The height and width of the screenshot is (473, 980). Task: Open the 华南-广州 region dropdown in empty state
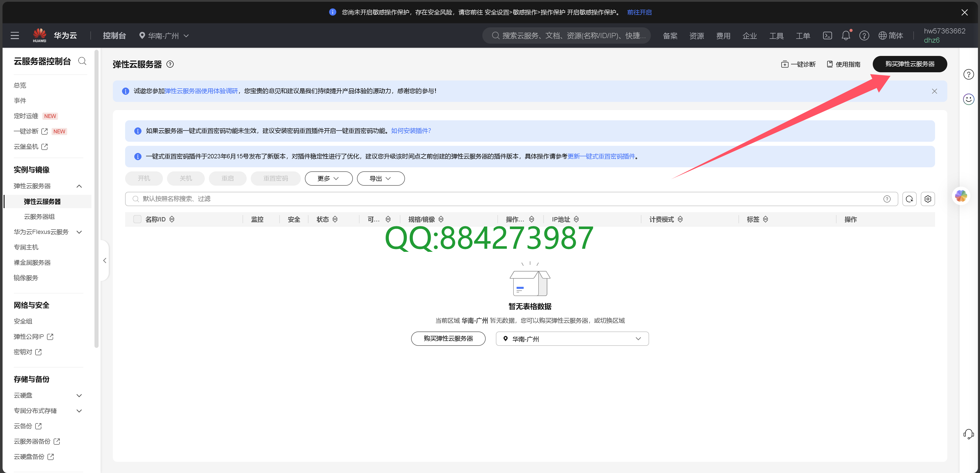pyautogui.click(x=572, y=339)
